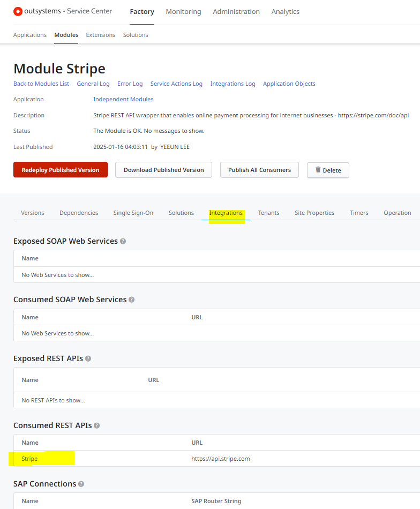Switch to the Operation tab

pos(397,213)
